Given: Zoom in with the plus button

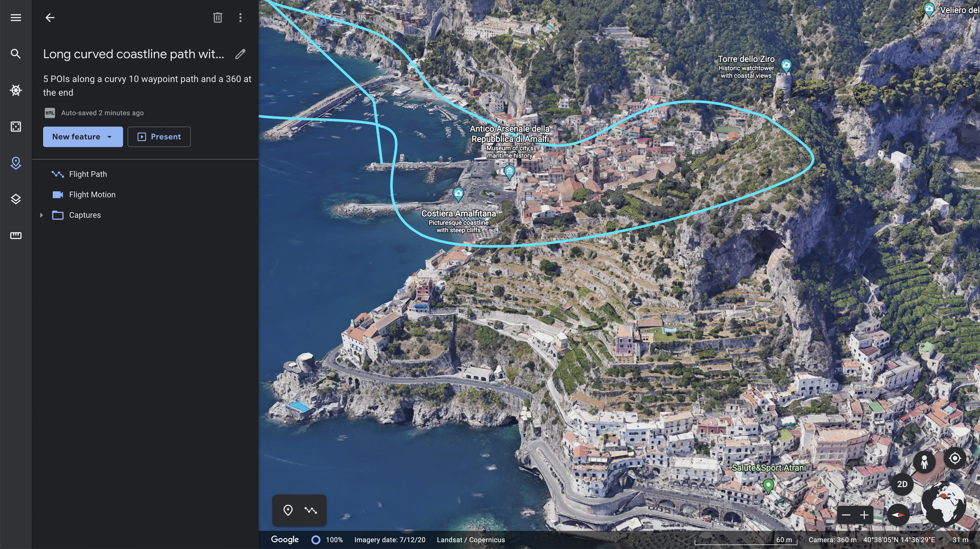Looking at the screenshot, I should [864, 515].
